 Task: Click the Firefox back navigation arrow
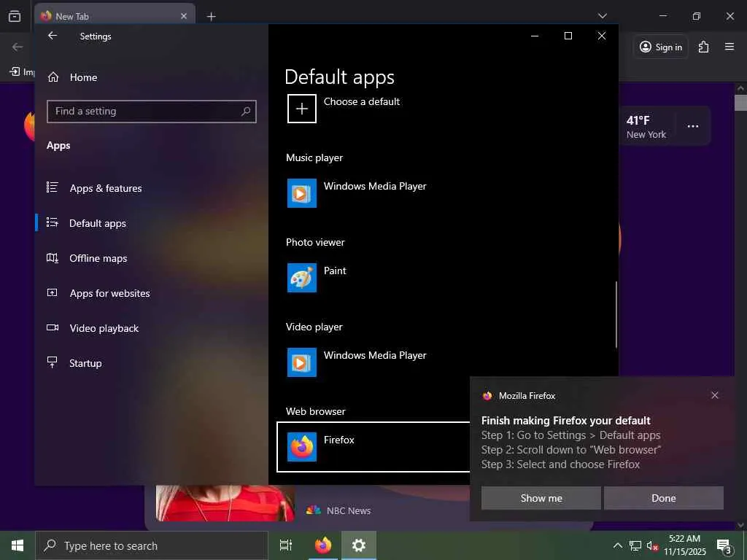coord(18,47)
